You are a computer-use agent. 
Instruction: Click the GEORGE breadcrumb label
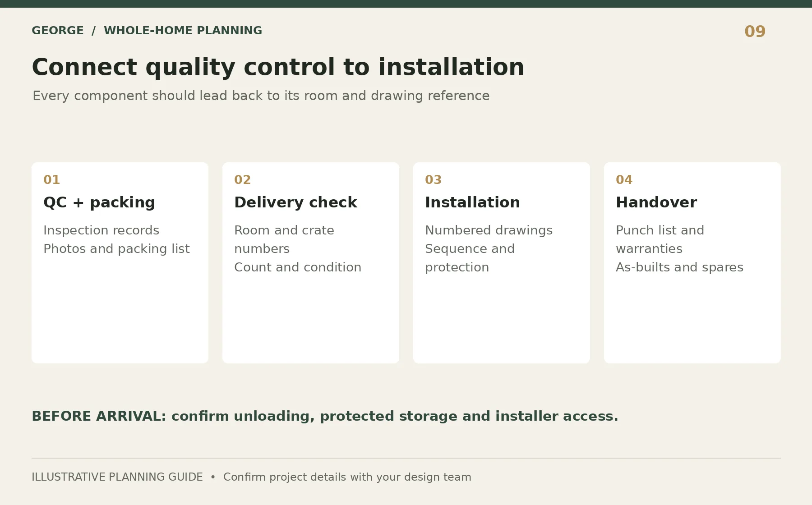[57, 31]
